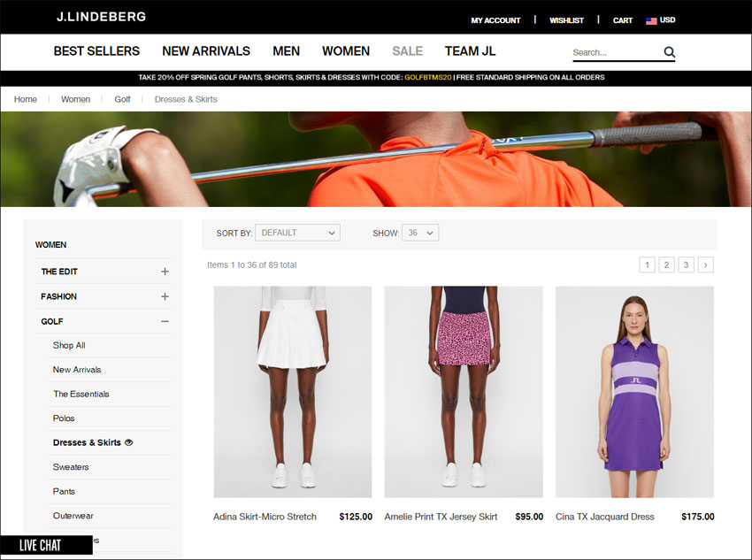Select Sweaters in sidebar
Viewport: 752px width, 560px height.
[x=71, y=467]
